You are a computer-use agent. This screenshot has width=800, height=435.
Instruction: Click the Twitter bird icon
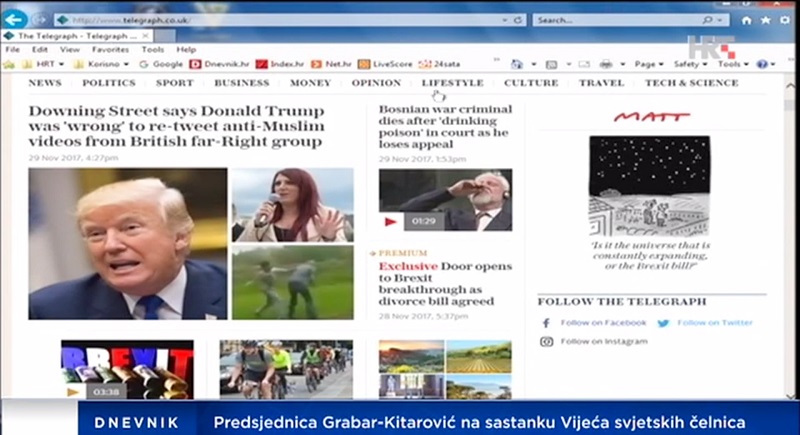pyautogui.click(x=663, y=323)
